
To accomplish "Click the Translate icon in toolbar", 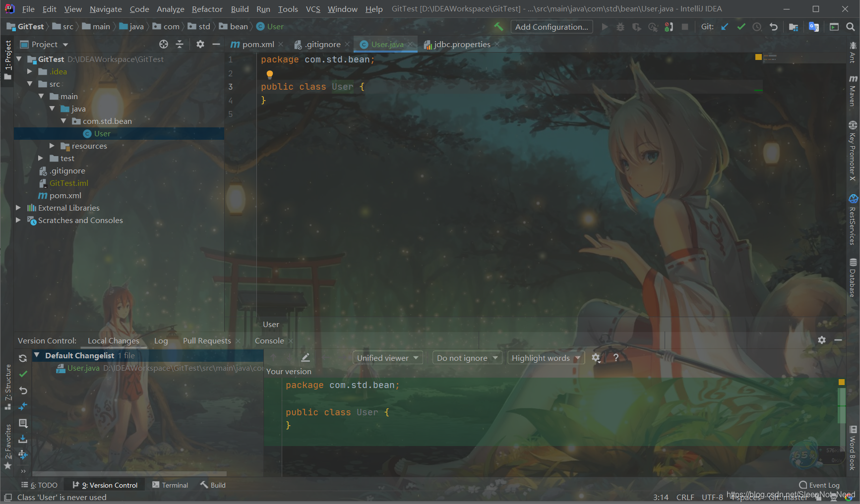I will point(813,27).
